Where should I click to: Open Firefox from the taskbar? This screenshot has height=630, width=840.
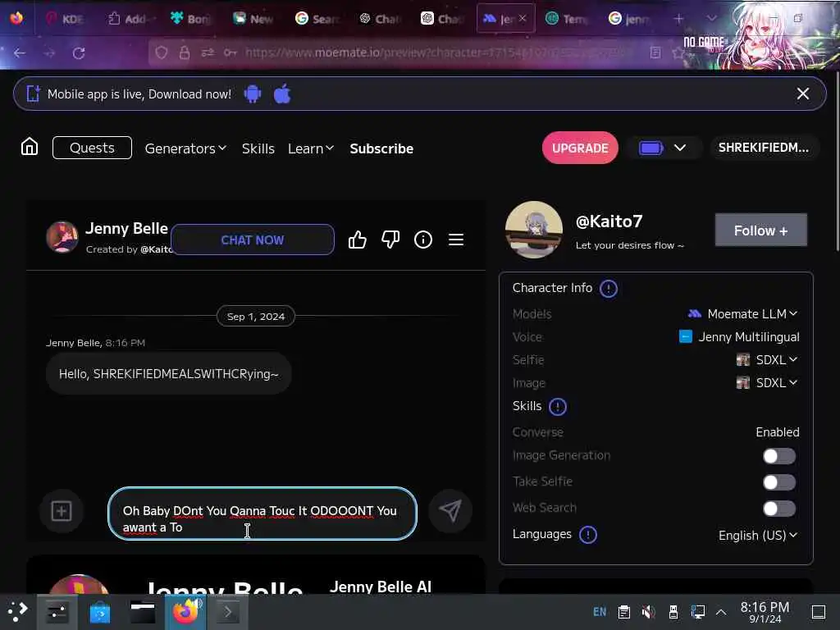pos(185,612)
